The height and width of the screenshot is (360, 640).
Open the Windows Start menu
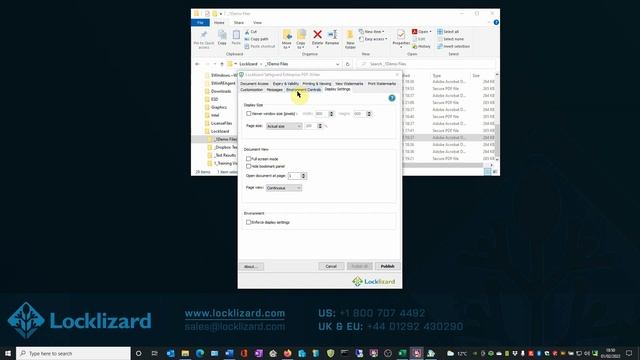(8, 353)
